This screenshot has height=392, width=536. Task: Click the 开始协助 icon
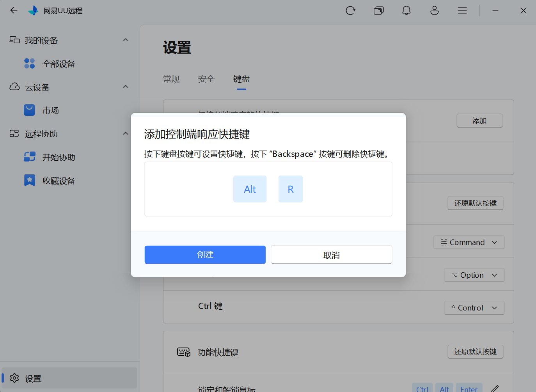coord(30,157)
